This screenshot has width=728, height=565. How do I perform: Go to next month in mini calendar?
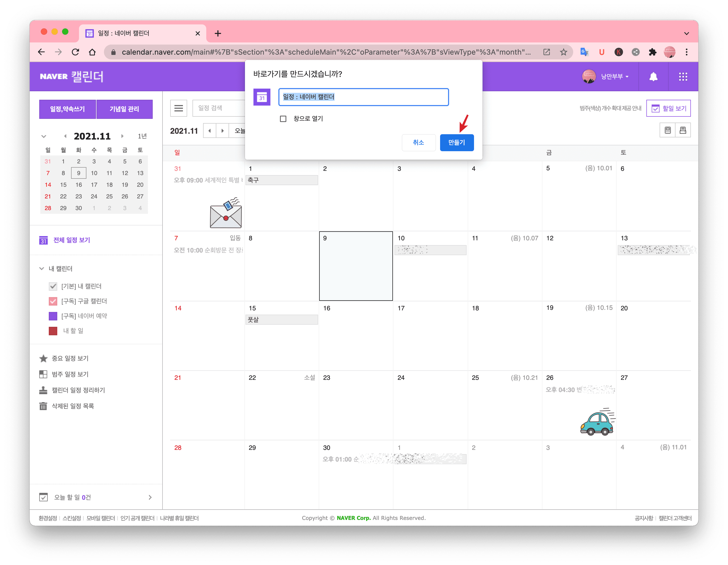122,136
